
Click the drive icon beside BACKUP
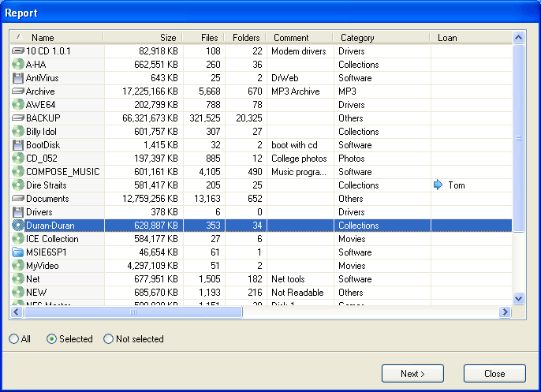[18, 118]
